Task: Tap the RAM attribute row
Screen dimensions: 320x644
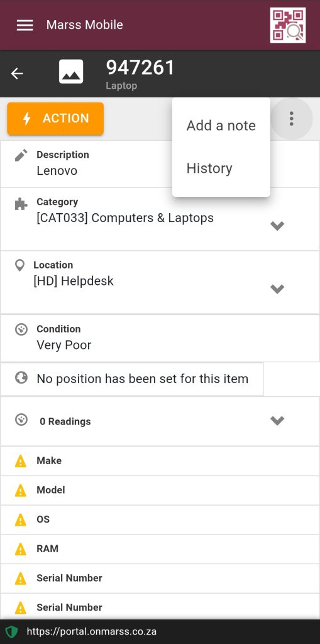Action: 160,549
